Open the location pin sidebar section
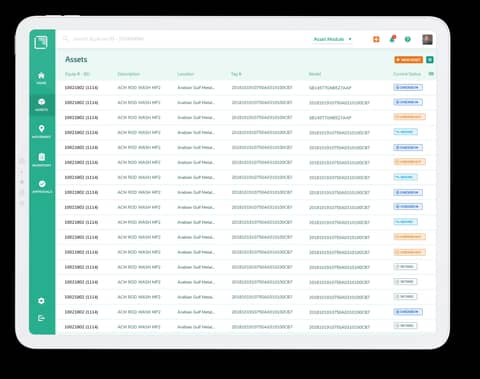 coord(41,131)
